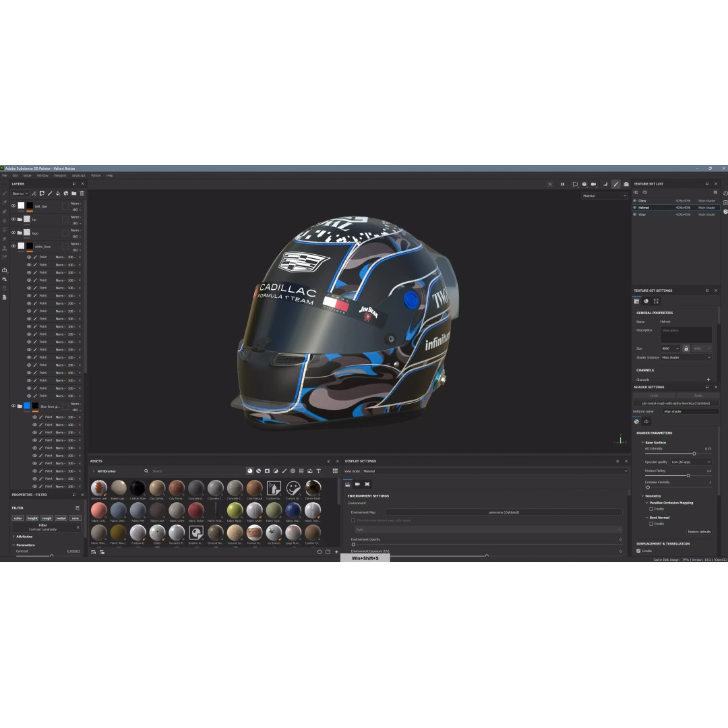Click the 3D cube view icon in viewport toolbar

584,184
